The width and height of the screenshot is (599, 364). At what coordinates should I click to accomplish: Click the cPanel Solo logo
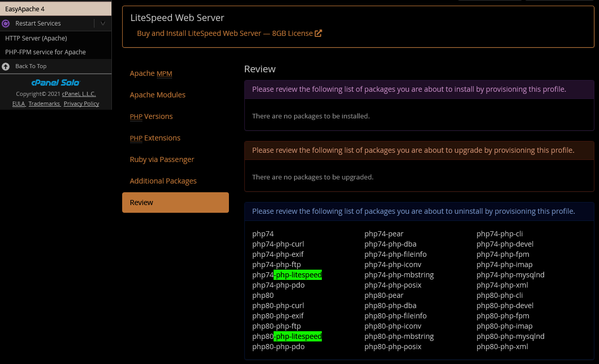[55, 83]
